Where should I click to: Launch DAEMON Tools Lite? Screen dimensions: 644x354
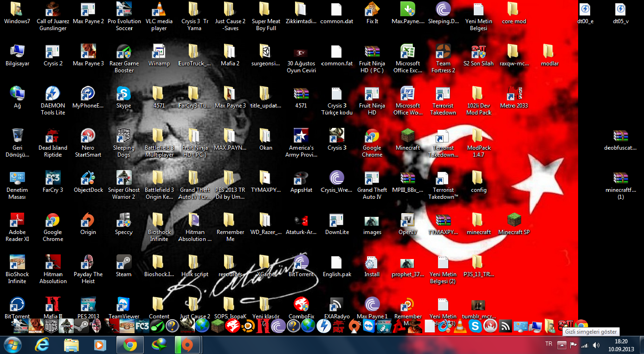53,101
